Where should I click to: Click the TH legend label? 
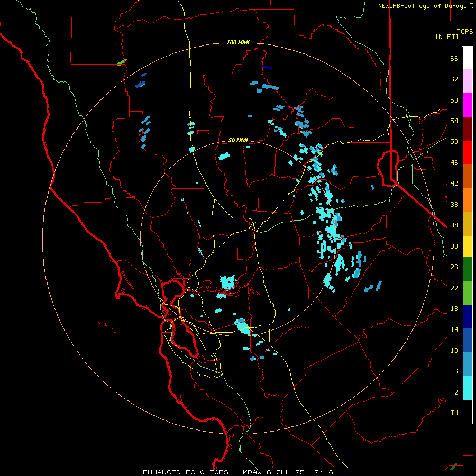pyautogui.click(x=454, y=413)
